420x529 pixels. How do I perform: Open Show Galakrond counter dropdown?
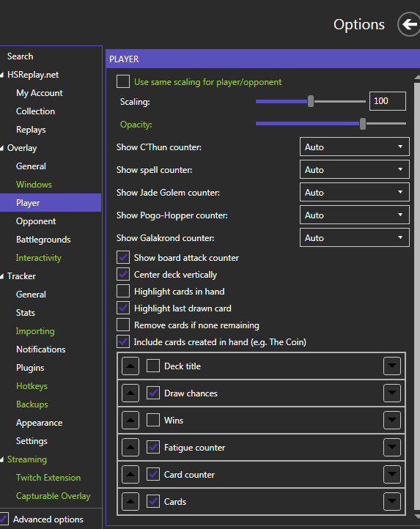tap(355, 238)
